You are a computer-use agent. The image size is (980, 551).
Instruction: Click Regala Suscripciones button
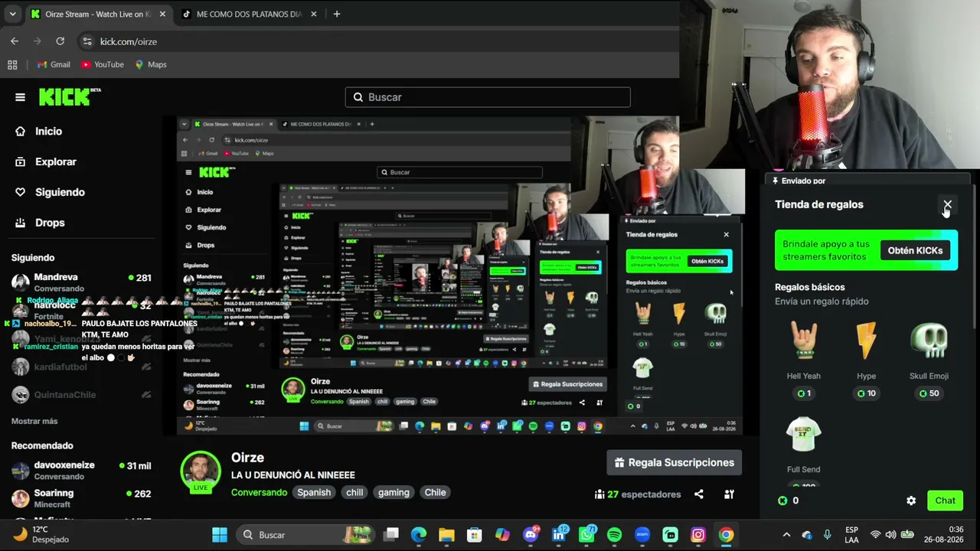[675, 462]
